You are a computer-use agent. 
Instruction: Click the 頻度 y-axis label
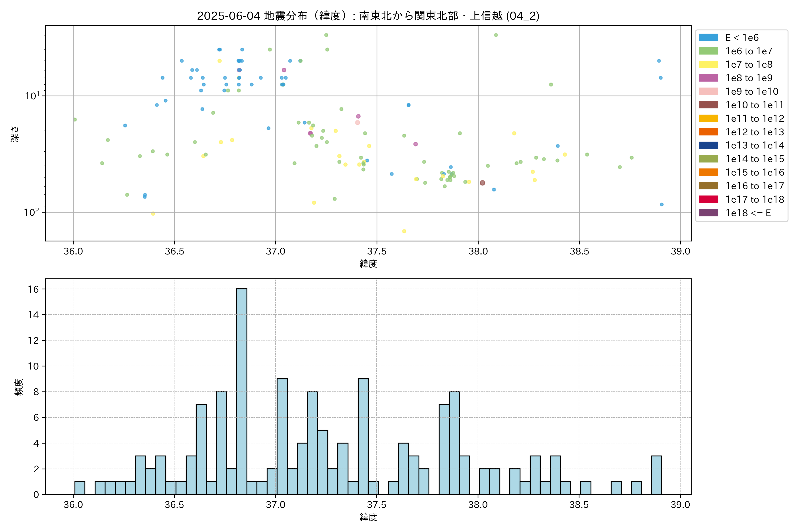tap(19, 387)
